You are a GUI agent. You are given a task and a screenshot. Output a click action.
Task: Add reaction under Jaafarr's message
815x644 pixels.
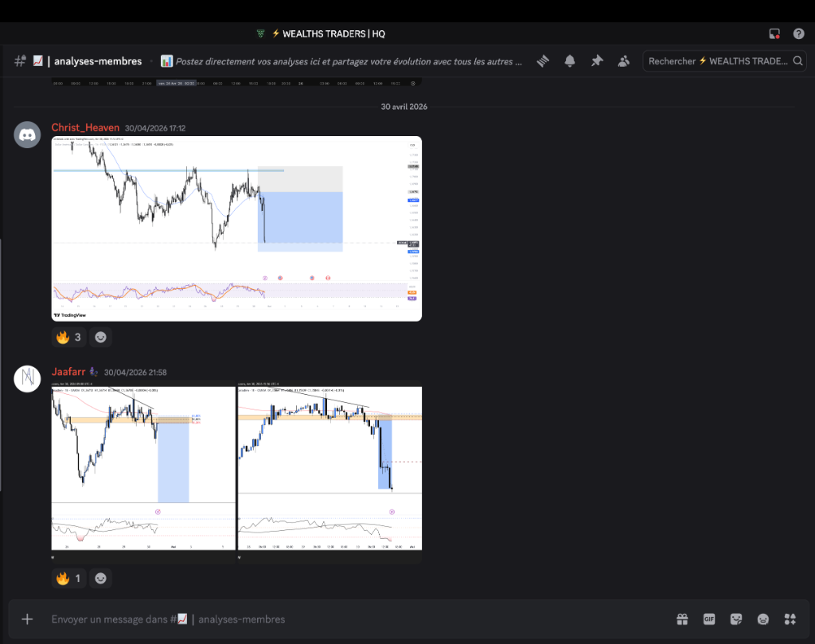point(100,579)
